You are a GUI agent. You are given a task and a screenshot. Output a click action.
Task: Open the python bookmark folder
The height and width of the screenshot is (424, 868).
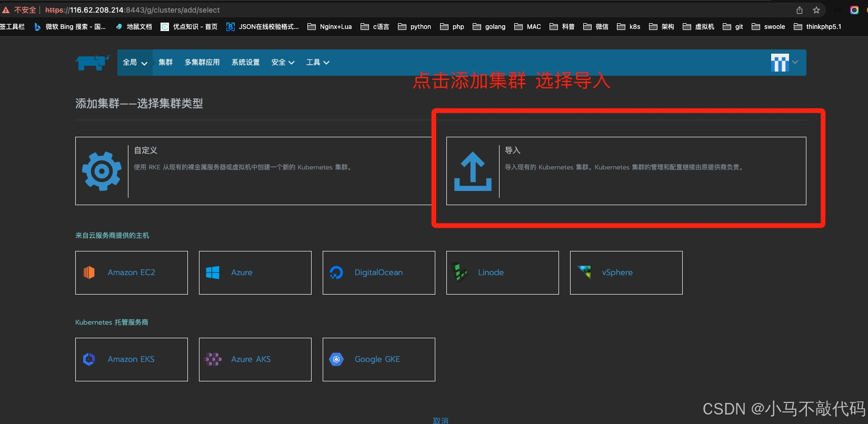pyautogui.click(x=414, y=27)
